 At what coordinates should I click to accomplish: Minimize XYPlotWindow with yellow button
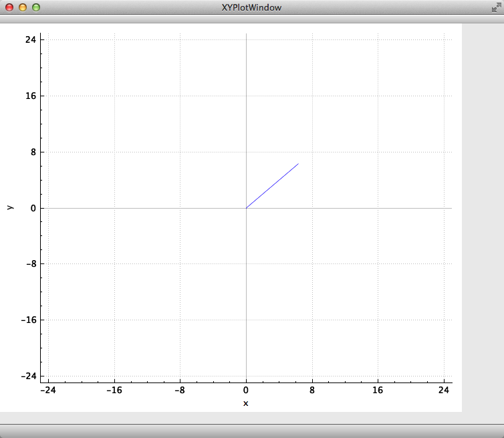pyautogui.click(x=23, y=7)
